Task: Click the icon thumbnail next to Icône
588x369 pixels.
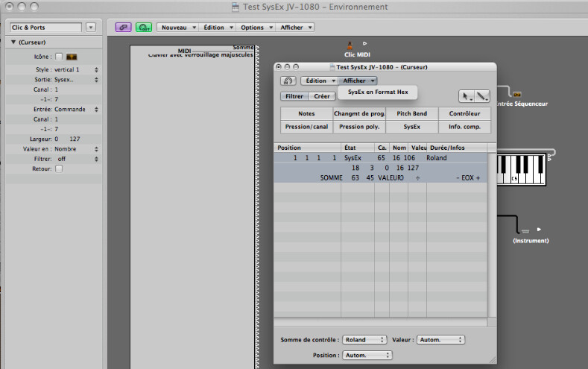Action: coord(72,57)
